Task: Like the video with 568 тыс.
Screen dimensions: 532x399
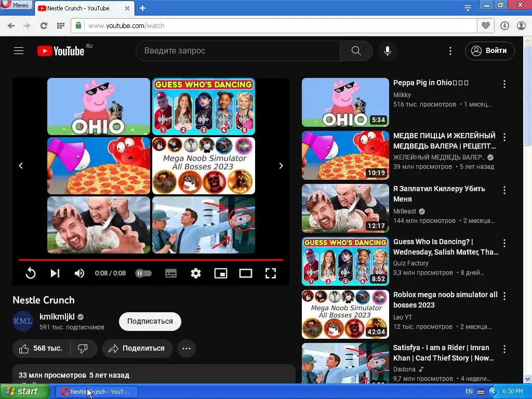Action: click(41, 349)
